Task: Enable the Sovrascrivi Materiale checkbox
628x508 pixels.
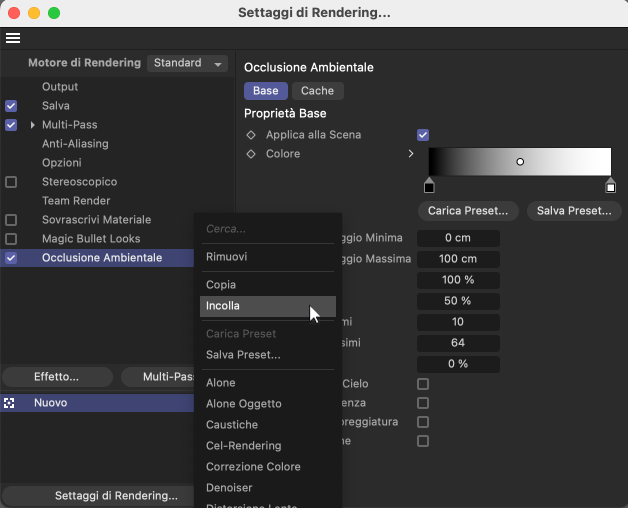Action: (11, 220)
